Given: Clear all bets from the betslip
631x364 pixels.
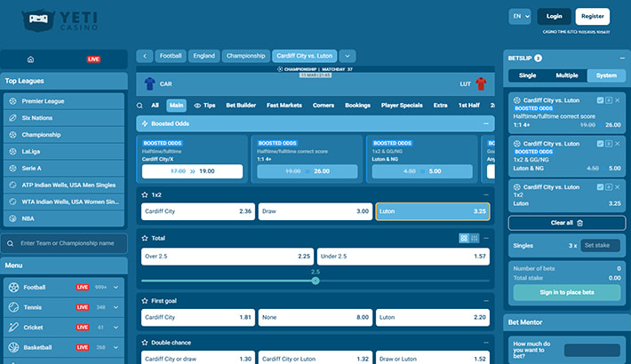Looking at the screenshot, I should pyautogui.click(x=567, y=223).
